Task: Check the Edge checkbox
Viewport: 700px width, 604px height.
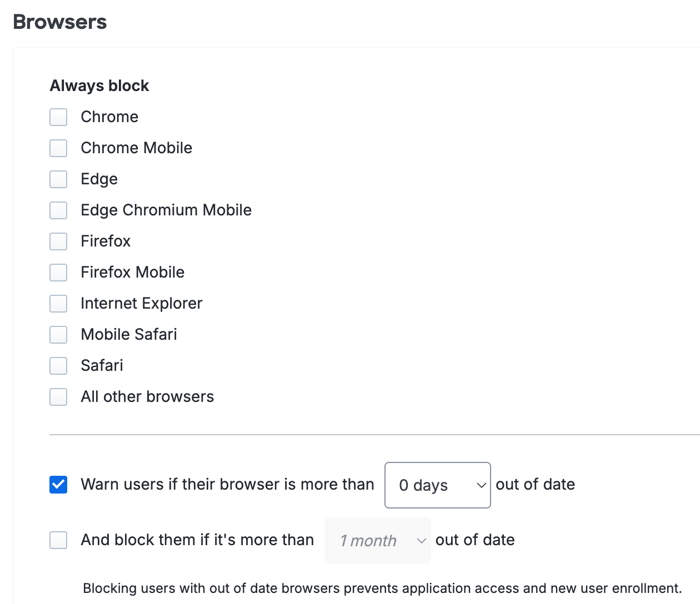Action: click(58, 179)
